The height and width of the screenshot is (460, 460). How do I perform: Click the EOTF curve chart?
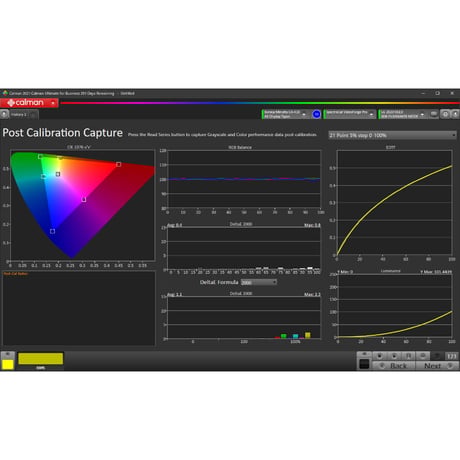394,203
